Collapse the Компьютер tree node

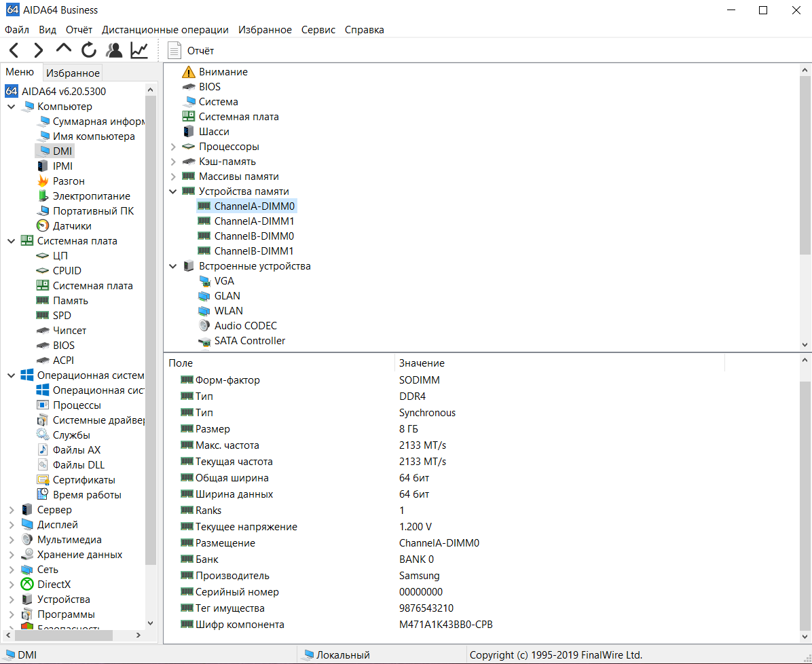point(12,107)
